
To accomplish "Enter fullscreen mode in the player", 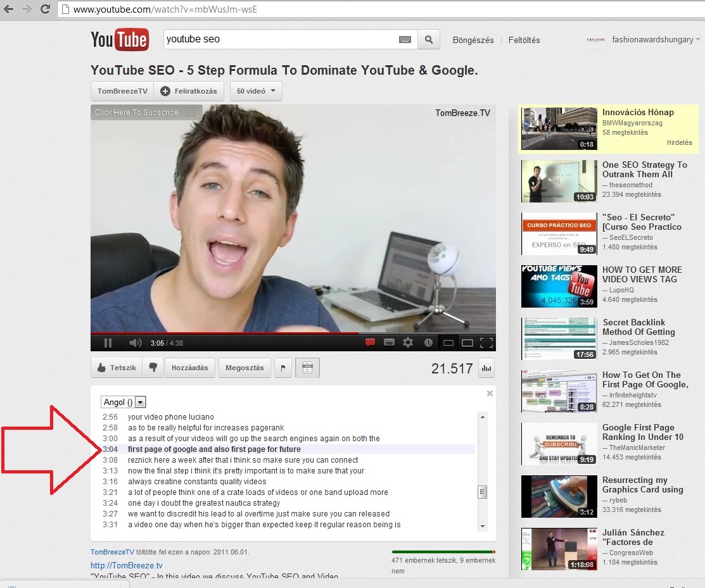I will coord(486,343).
